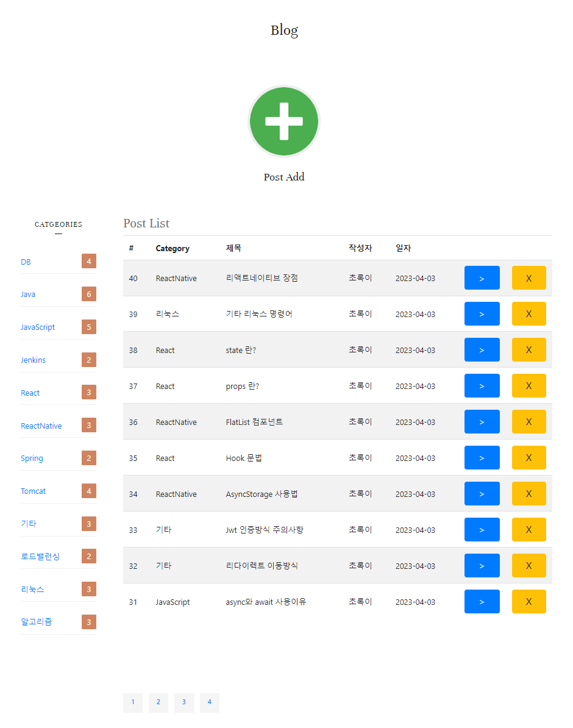
Task: Open the "state 란?" post via arrow button
Action: pos(482,349)
